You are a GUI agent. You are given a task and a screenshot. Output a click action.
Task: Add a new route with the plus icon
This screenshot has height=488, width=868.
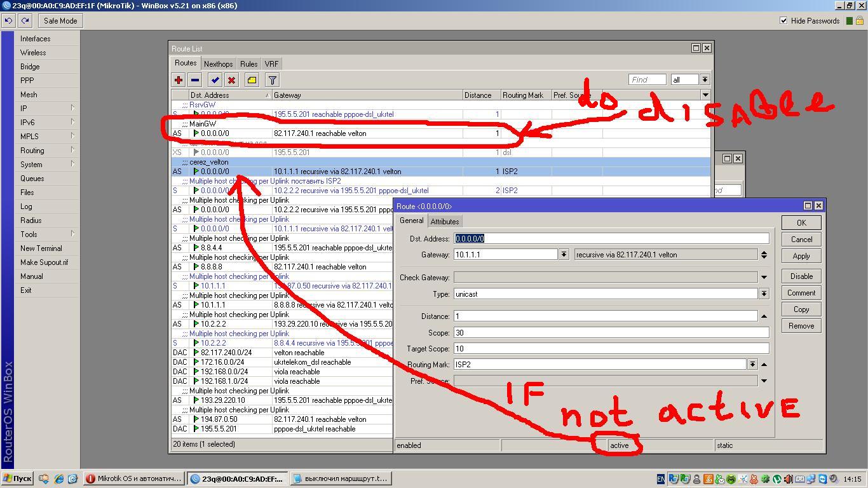tap(179, 80)
